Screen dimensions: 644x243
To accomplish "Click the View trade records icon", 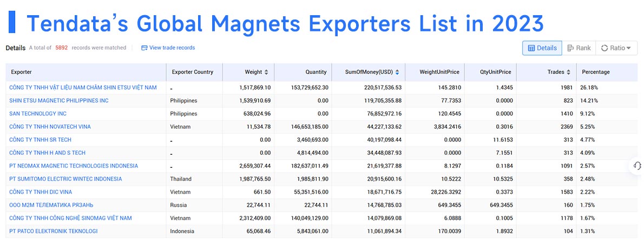I will pos(144,48).
